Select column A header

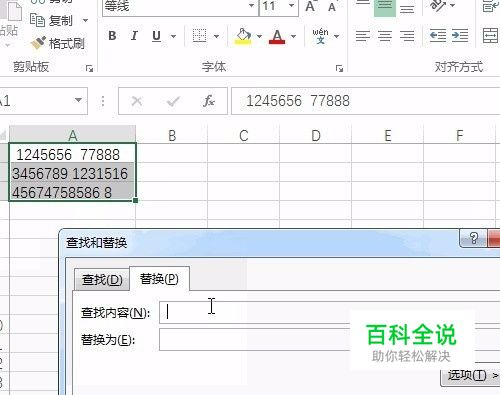point(72,135)
